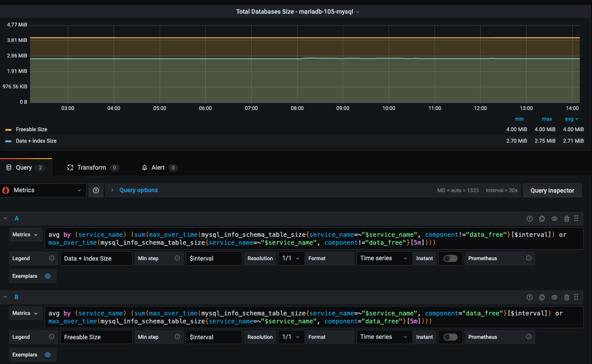Click info icon next to Prometheus in query A
This screenshot has height=364, width=592.
528,258
